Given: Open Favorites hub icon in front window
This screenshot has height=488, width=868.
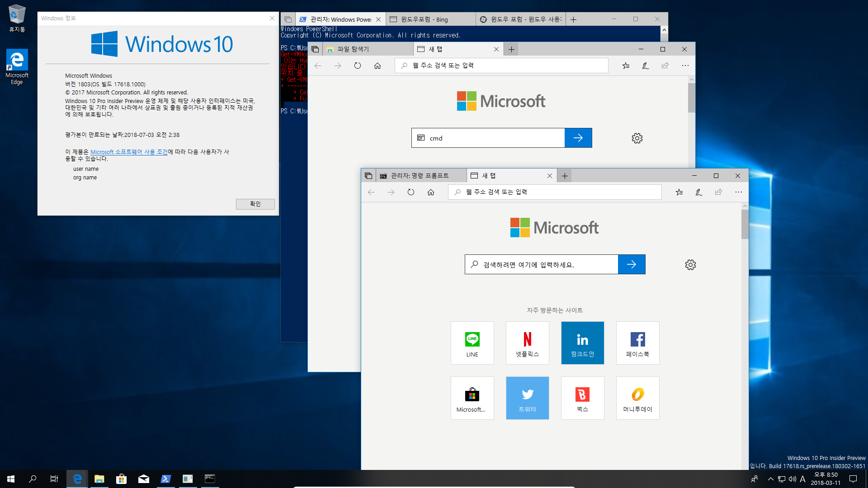Looking at the screenshot, I should pyautogui.click(x=679, y=192).
